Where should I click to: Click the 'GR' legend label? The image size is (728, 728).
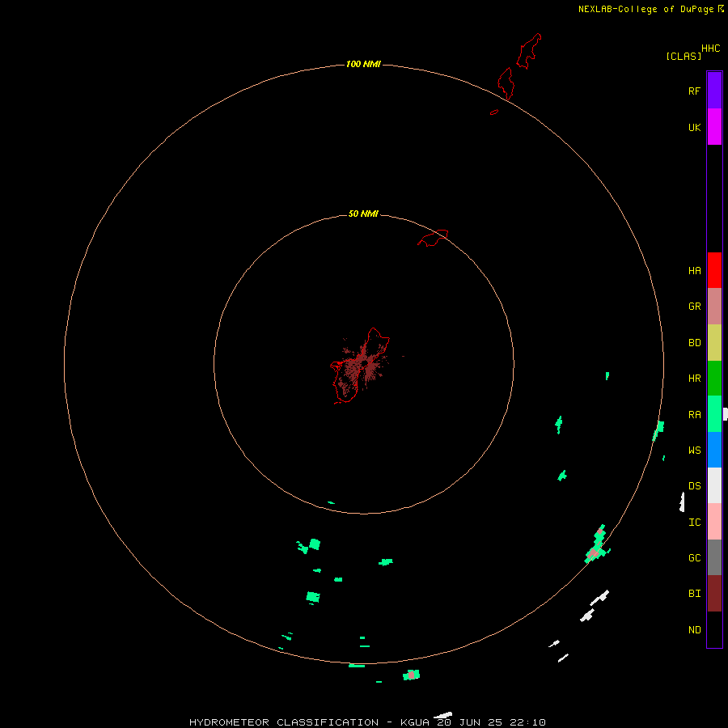pyautogui.click(x=694, y=307)
